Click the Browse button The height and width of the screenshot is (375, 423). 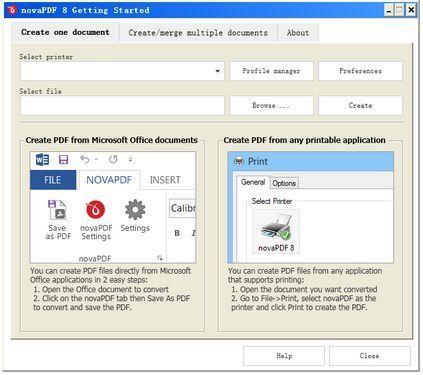pyautogui.click(x=271, y=106)
